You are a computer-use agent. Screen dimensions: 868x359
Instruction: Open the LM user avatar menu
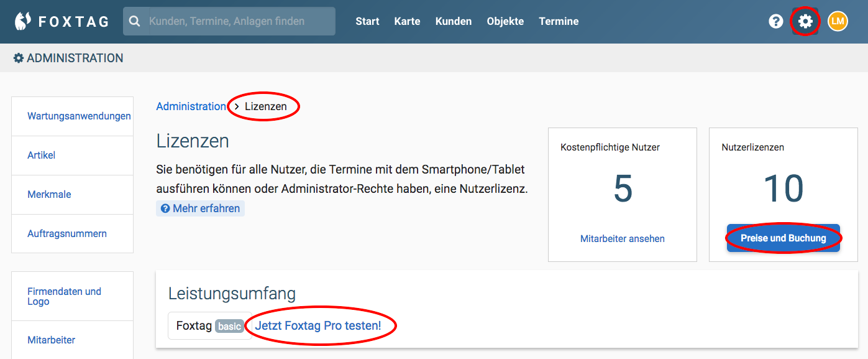(x=838, y=21)
